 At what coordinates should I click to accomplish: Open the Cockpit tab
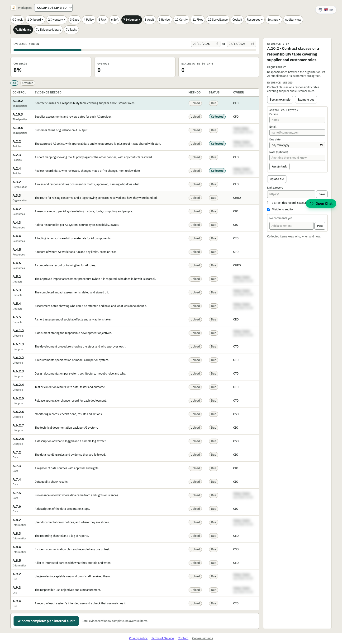coord(237,20)
